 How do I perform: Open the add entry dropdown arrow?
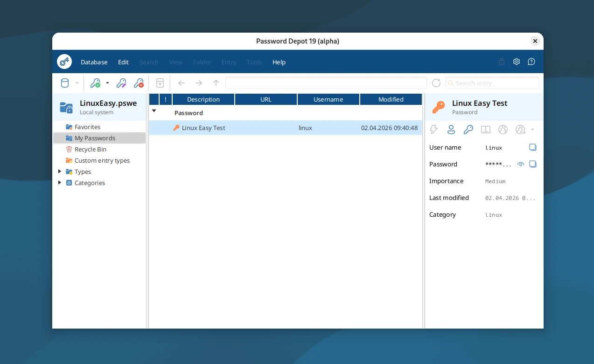coord(107,83)
